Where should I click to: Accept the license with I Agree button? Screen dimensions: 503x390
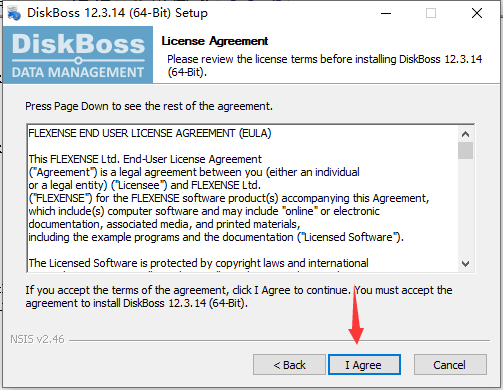coord(364,365)
